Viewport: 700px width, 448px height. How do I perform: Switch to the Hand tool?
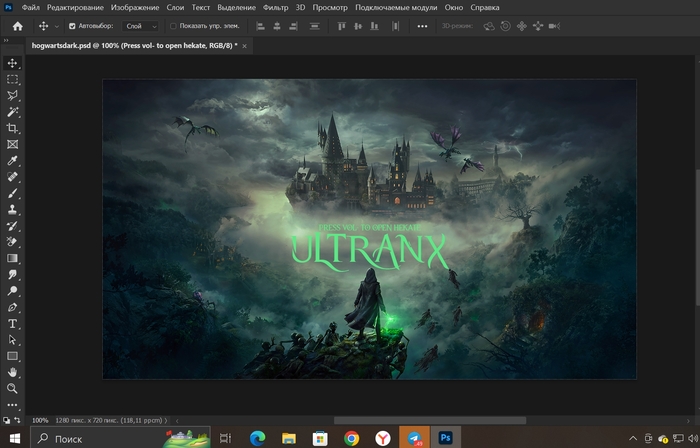[x=13, y=372]
